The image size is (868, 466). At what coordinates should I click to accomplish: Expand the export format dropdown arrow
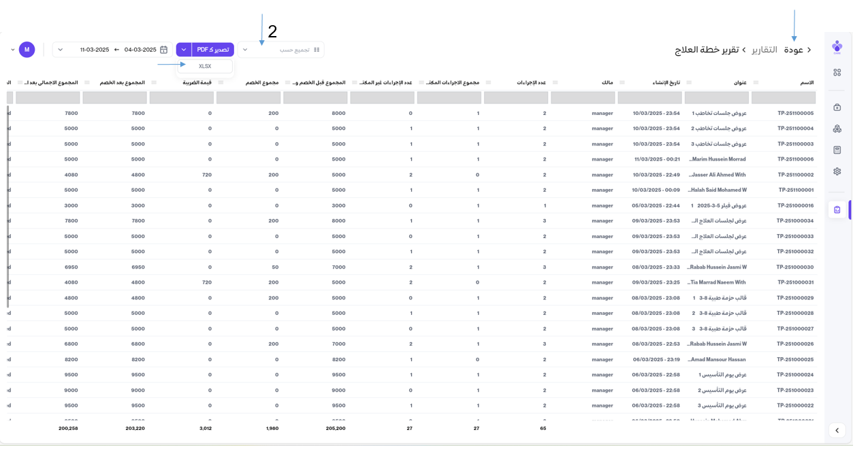(x=184, y=50)
